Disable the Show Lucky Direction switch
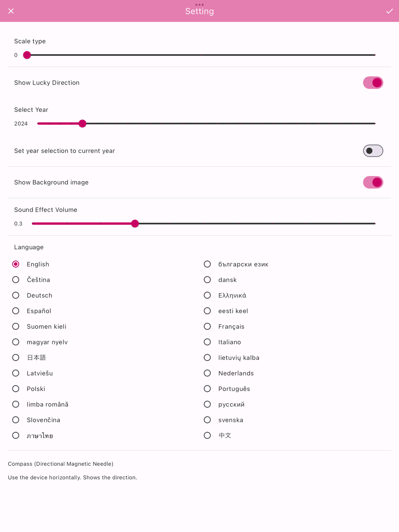 [373, 83]
